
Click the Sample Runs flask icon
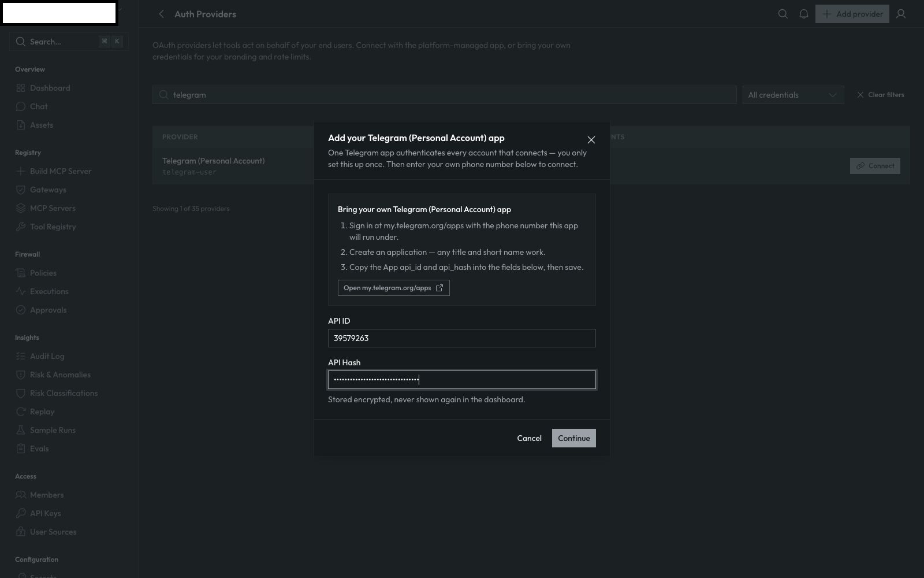21,430
